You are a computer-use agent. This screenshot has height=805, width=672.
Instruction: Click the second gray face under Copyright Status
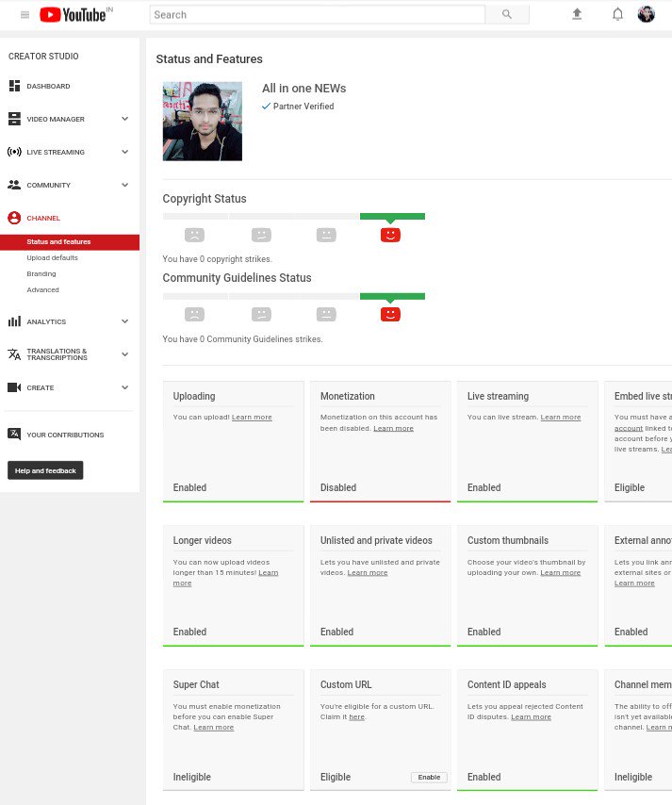click(x=261, y=235)
